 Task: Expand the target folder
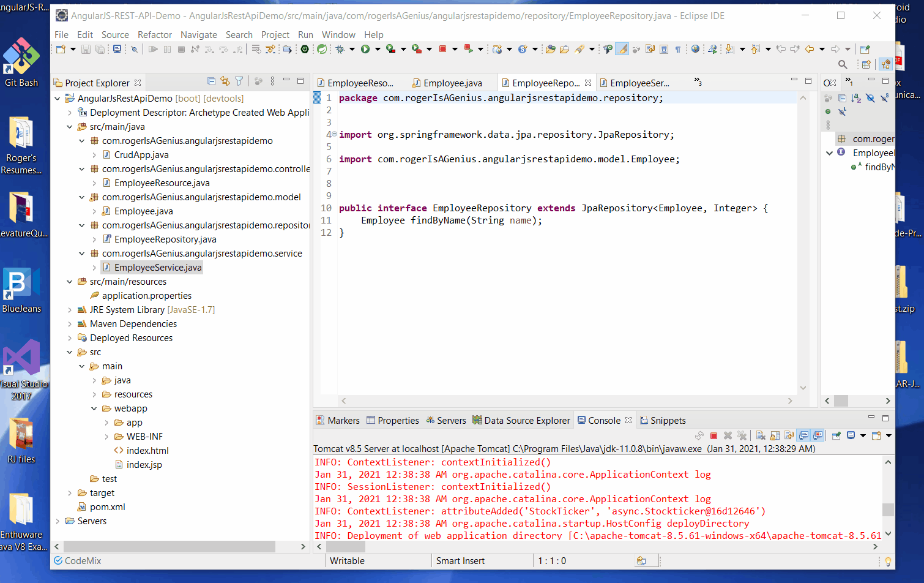tap(69, 492)
